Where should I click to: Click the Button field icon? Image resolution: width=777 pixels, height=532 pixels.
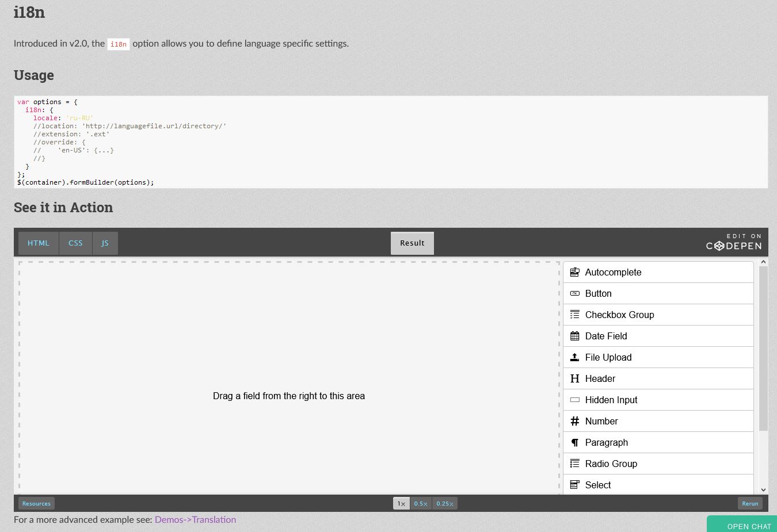[x=574, y=293]
